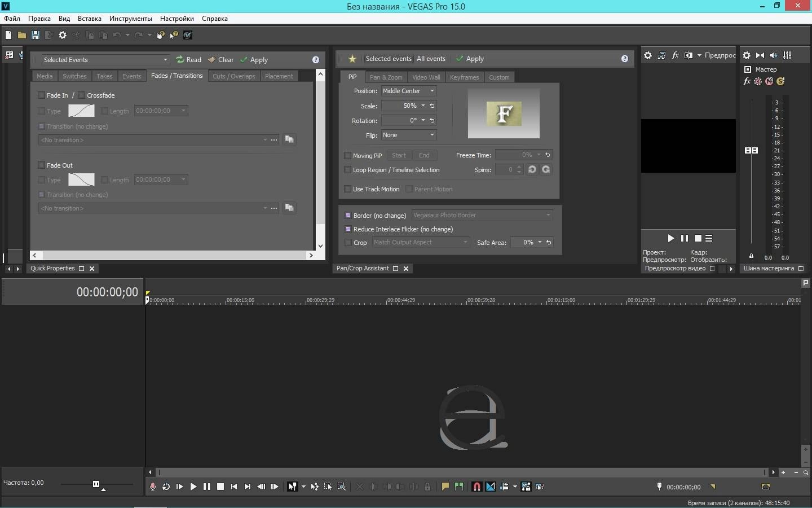Toggle Reduce Interlace Flicker checkbox
This screenshot has height=508, width=812.
click(x=348, y=229)
